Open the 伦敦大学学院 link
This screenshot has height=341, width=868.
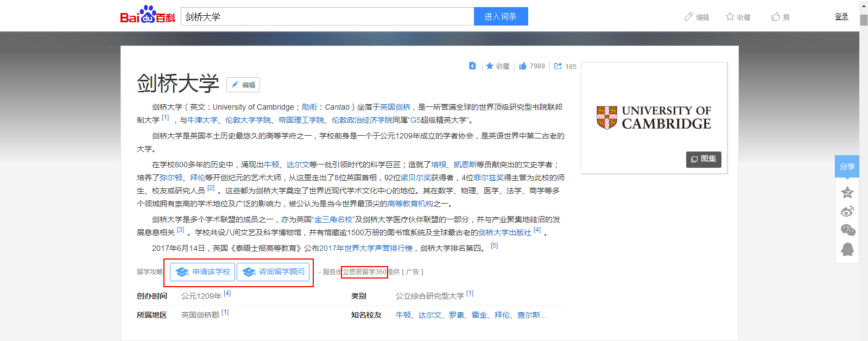(248, 120)
